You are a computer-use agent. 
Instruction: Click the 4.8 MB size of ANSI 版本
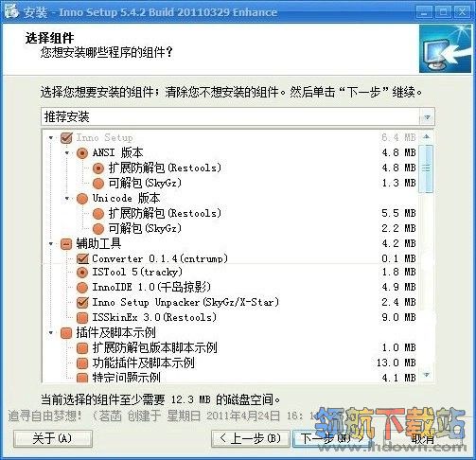click(x=398, y=153)
